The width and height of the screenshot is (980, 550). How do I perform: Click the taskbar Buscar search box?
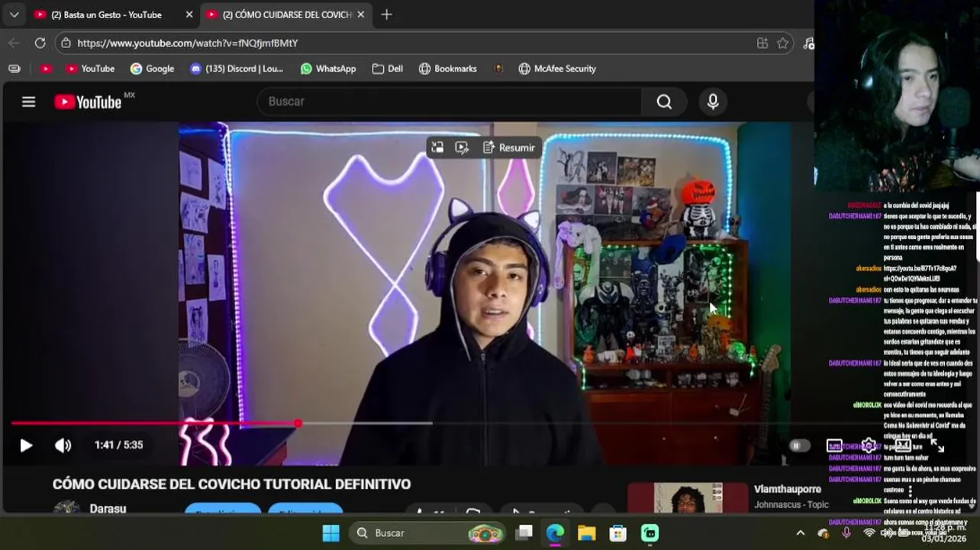427,533
